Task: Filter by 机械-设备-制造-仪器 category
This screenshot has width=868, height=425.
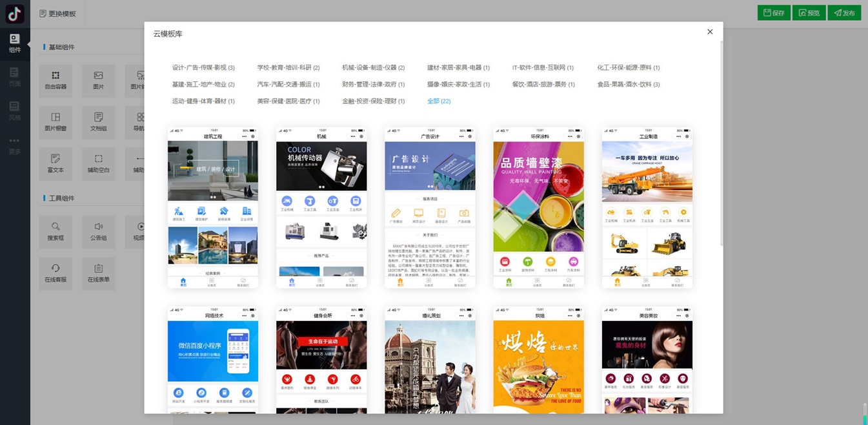Action: [374, 67]
